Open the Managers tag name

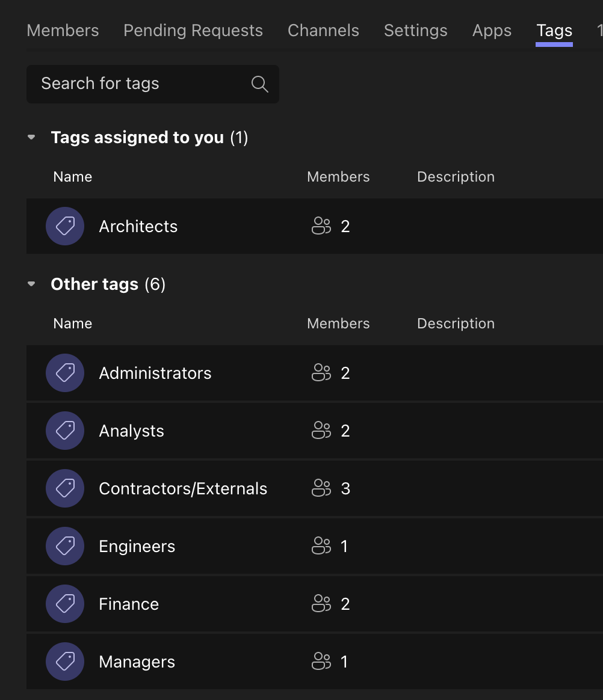click(x=137, y=662)
